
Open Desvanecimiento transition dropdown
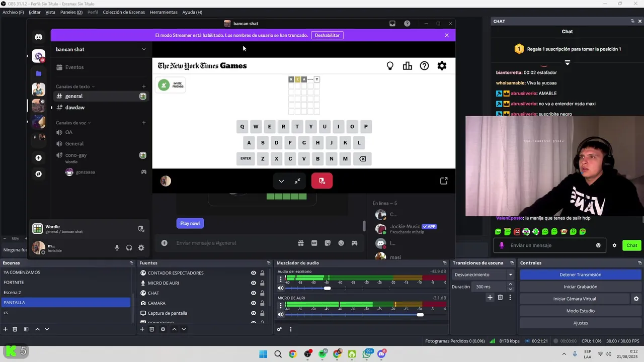[484, 275]
